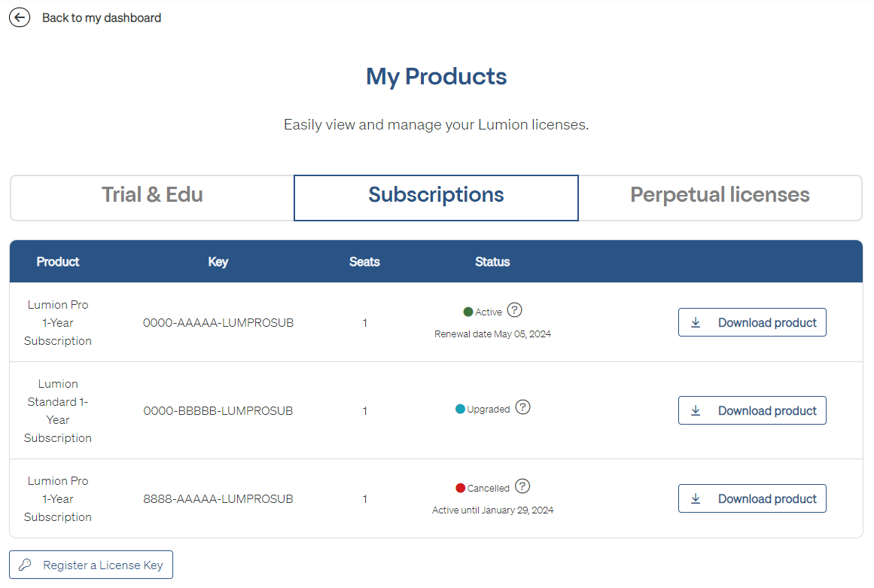Click the Product column header
The width and height of the screenshot is (874, 588).
(58, 262)
